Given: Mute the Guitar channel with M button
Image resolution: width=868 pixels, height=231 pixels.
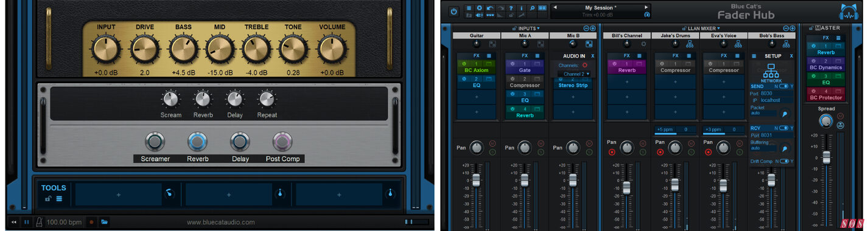Looking at the screenshot, I should 493,143.
